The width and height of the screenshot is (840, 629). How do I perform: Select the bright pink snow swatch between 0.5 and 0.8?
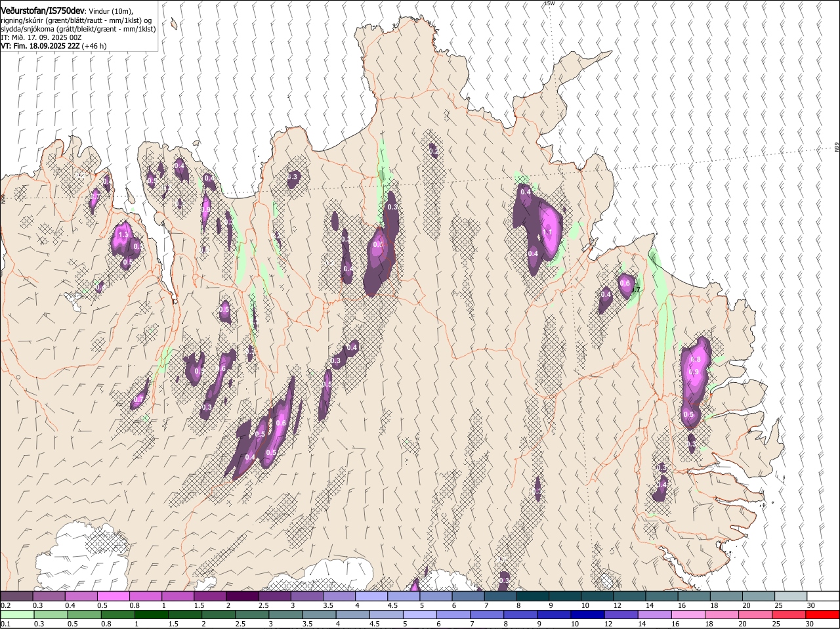(114, 596)
